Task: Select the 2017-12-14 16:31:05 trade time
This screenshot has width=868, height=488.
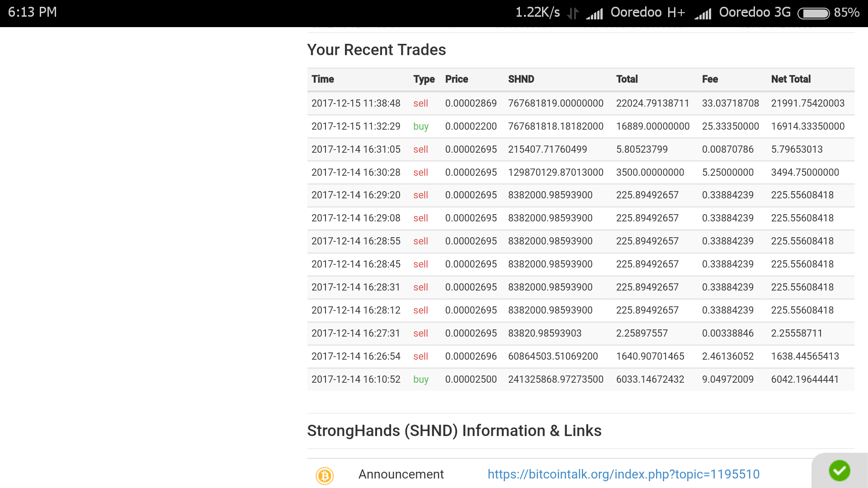Action: click(x=356, y=149)
